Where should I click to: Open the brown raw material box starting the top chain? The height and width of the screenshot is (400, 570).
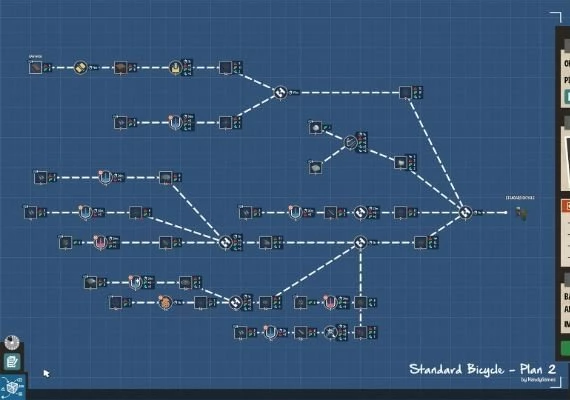[36, 68]
